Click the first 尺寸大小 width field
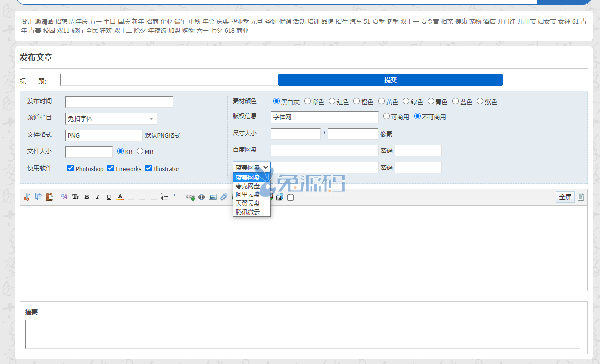Image resolution: width=600 pixels, height=364 pixels. click(x=295, y=134)
